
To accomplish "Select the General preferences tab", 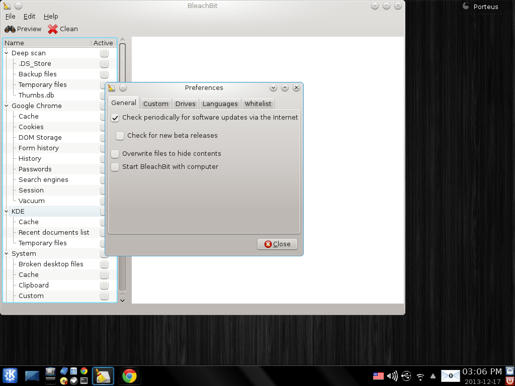I will [x=124, y=103].
